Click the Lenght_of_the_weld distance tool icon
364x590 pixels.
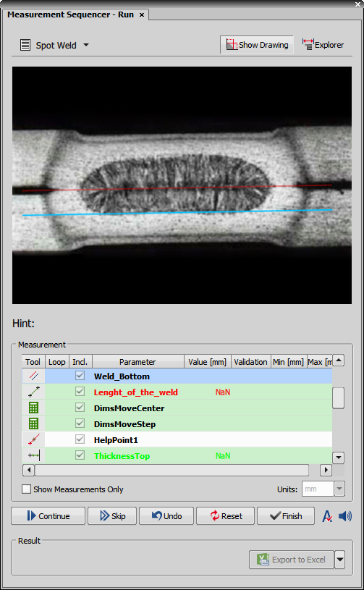[x=33, y=392]
